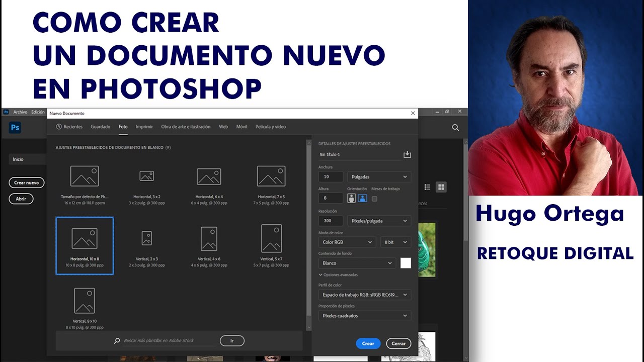Switch to the Guardado tab
The width and height of the screenshot is (644, 362).
(101, 127)
